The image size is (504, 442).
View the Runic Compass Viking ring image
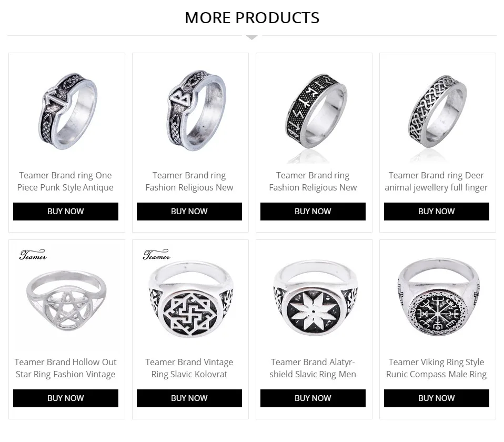click(438, 297)
